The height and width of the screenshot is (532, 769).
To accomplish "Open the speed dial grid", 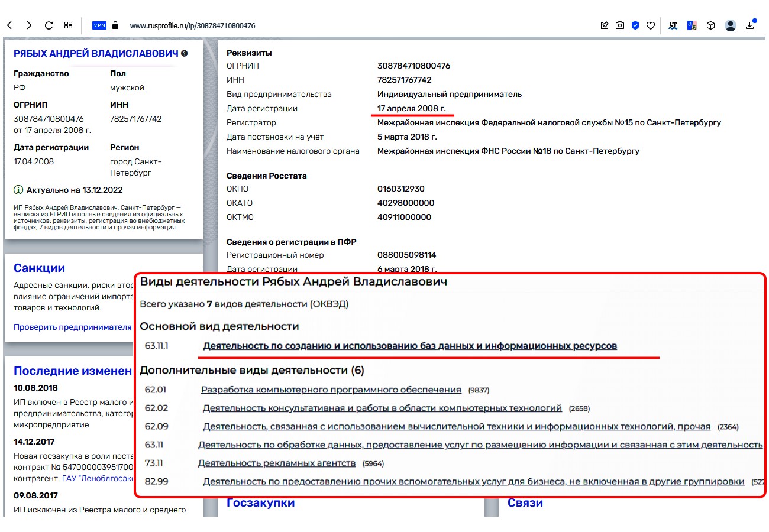I will pyautogui.click(x=69, y=25).
